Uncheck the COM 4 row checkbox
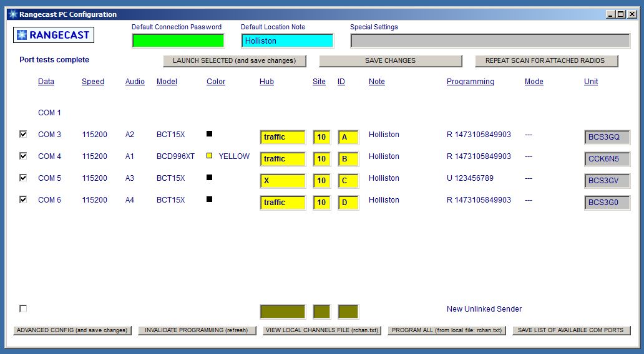This screenshot has width=644, height=354. click(23, 155)
